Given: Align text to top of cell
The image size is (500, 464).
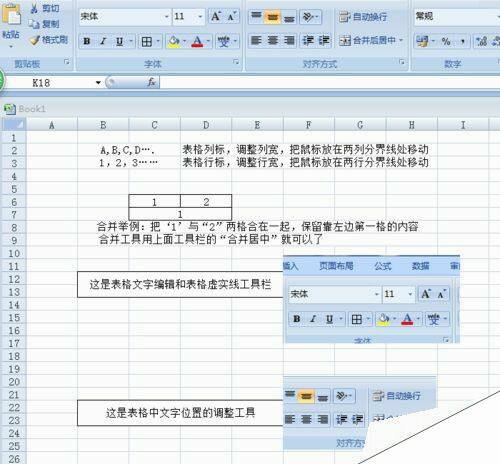Looking at the screenshot, I should click(256, 16).
